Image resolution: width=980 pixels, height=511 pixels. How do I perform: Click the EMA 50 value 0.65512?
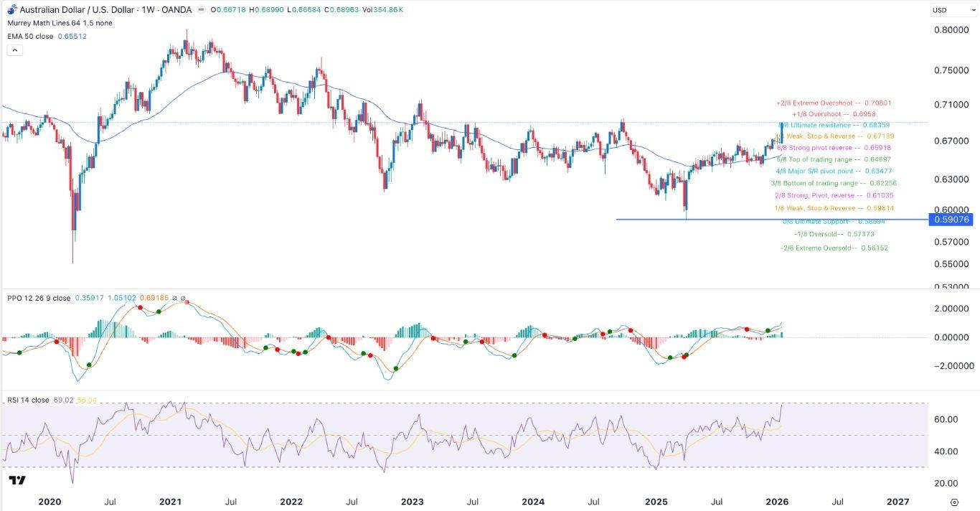click(x=72, y=35)
